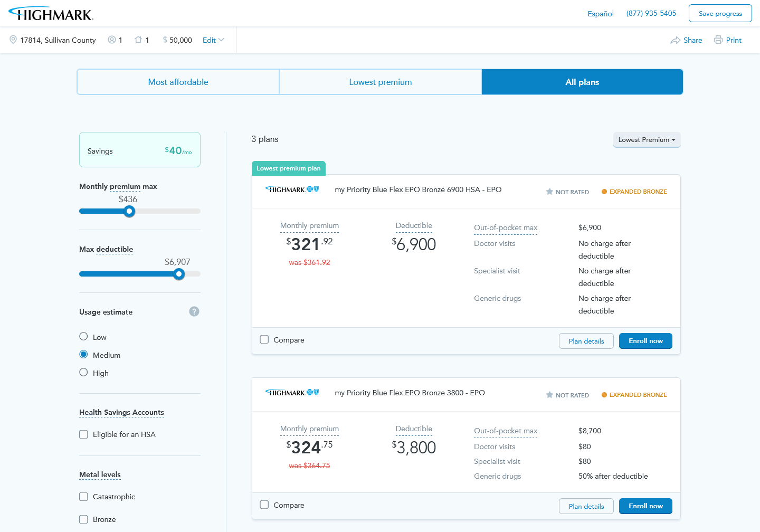The width and height of the screenshot is (760, 532).
Task: Click Deductible label on Bronze 3800 card
Action: point(414,429)
